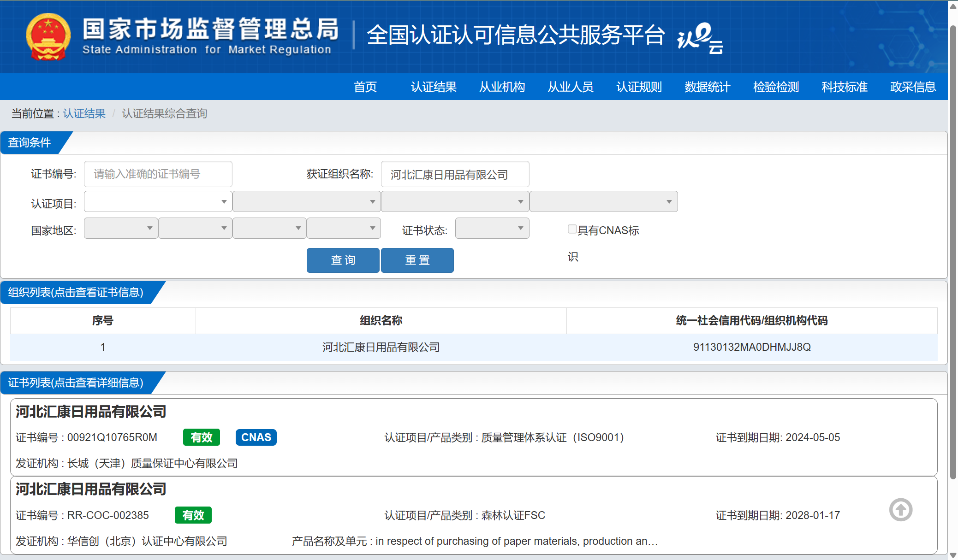Click the 认e云 logo icon

tap(700, 38)
